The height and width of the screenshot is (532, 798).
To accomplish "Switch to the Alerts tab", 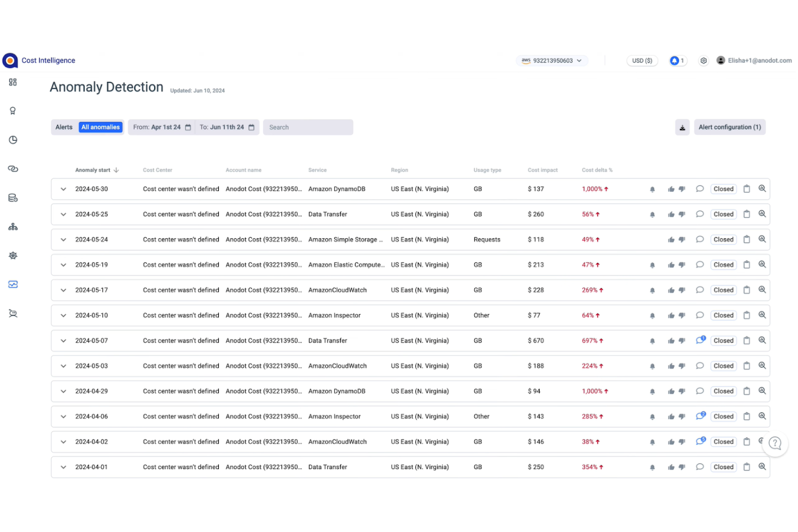I will [64, 127].
